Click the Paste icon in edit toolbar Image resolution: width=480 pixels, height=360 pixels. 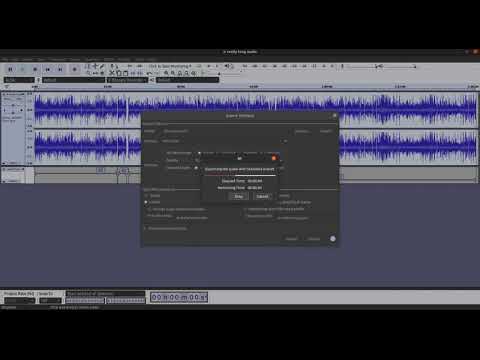[x=125, y=73]
